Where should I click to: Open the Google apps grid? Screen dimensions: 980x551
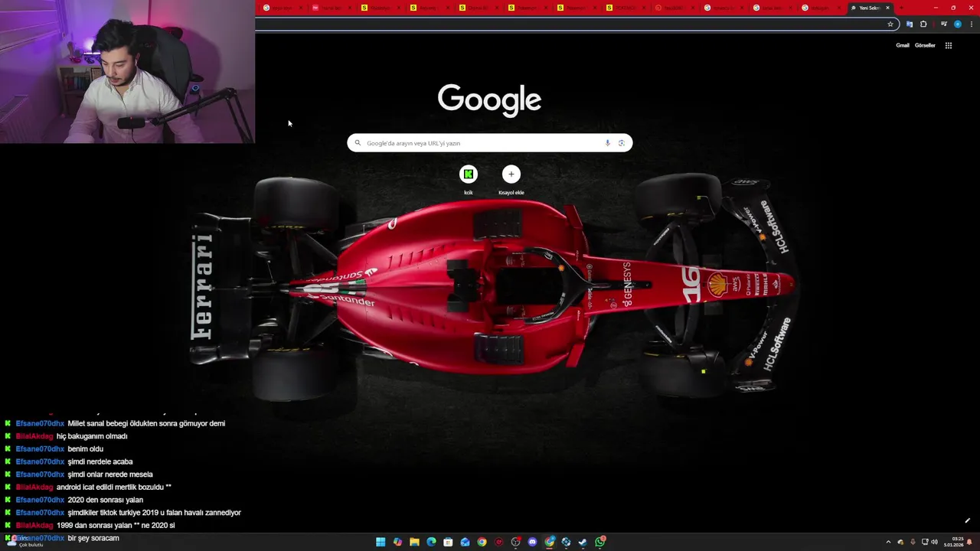click(x=948, y=45)
